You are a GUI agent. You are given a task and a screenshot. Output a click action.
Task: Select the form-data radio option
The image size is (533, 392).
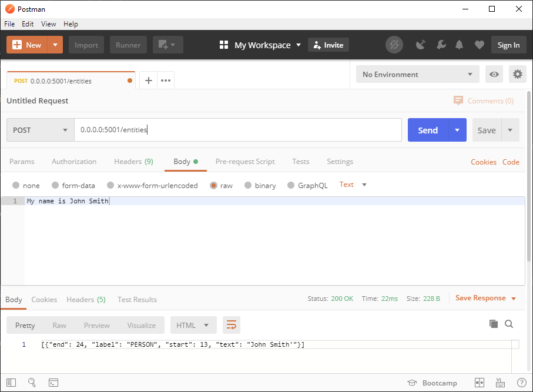tap(55, 185)
